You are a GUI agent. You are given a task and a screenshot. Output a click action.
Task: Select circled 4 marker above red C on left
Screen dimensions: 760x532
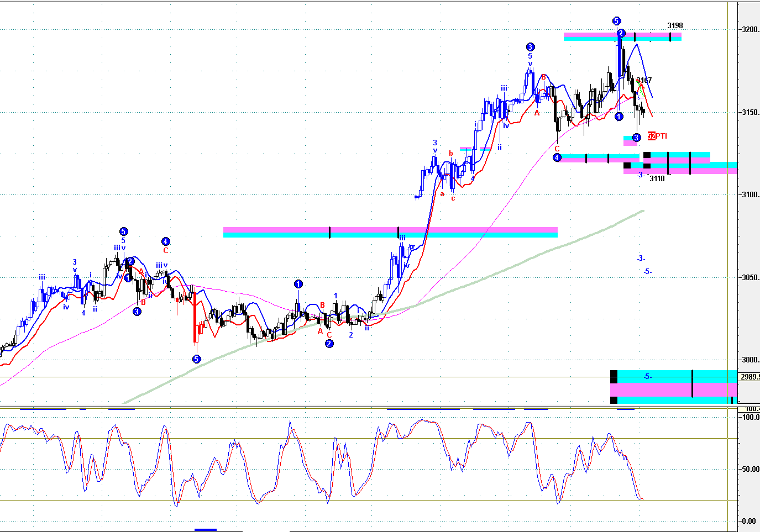click(166, 241)
